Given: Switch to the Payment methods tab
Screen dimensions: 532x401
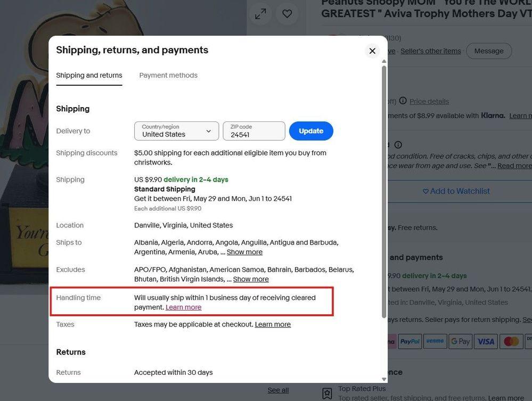Looking at the screenshot, I should coord(168,75).
